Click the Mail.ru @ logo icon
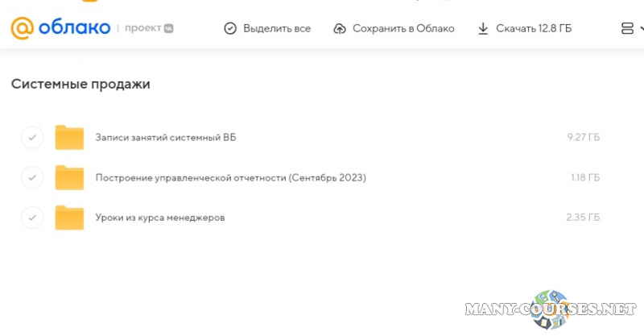Viewport: 644px width, 336px height. pyautogui.click(x=22, y=28)
